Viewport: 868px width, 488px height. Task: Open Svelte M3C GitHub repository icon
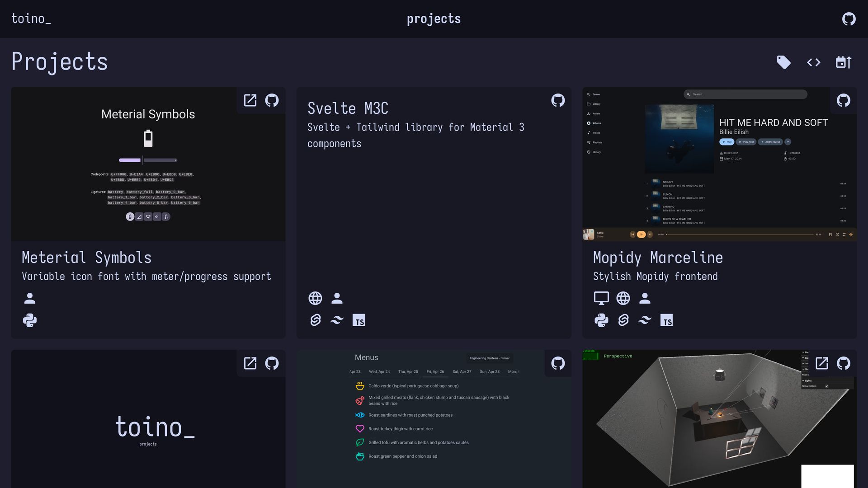pyautogui.click(x=558, y=100)
